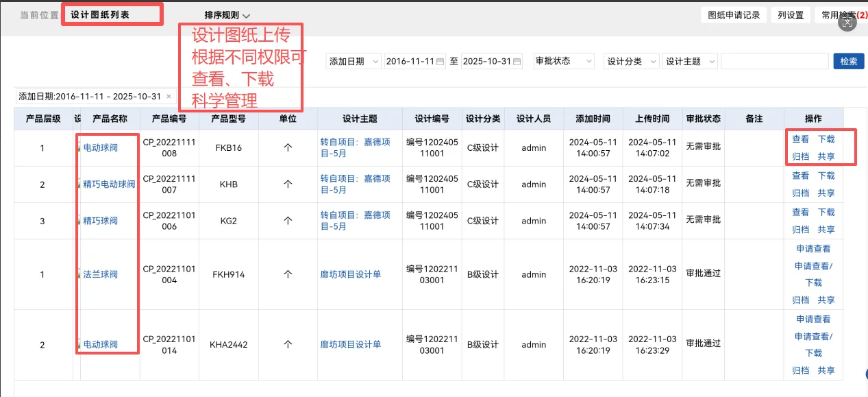Viewport: 868px width, 397px height.
Task: Click the blue 检索 search button
Action: coord(848,61)
